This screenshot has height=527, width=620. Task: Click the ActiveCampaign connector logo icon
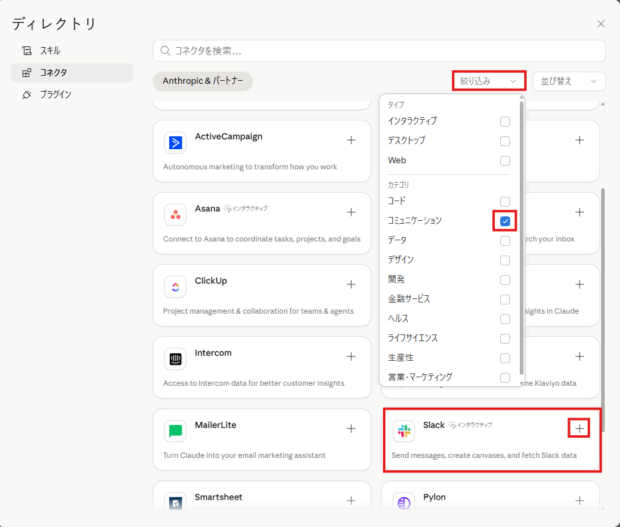(176, 143)
